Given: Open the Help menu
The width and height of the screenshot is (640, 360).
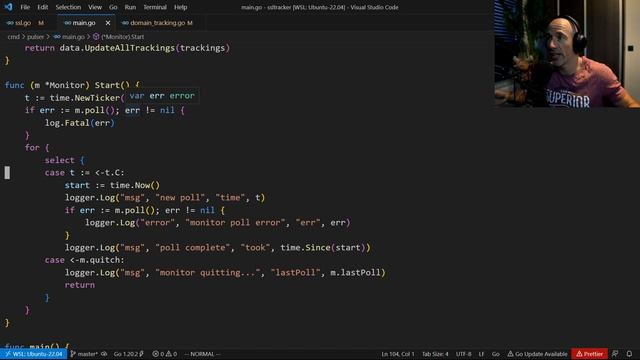Looking at the screenshot, I should tap(180, 7).
